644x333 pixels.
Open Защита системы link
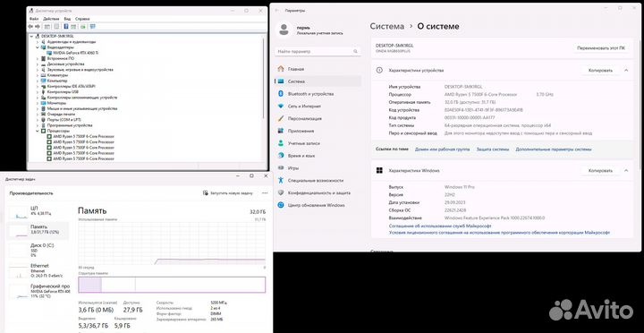tap(493, 149)
